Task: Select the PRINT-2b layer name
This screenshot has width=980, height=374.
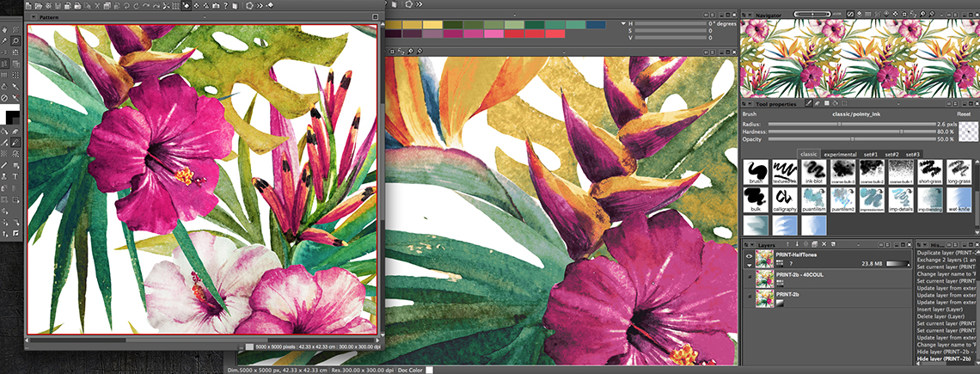Action: click(787, 295)
